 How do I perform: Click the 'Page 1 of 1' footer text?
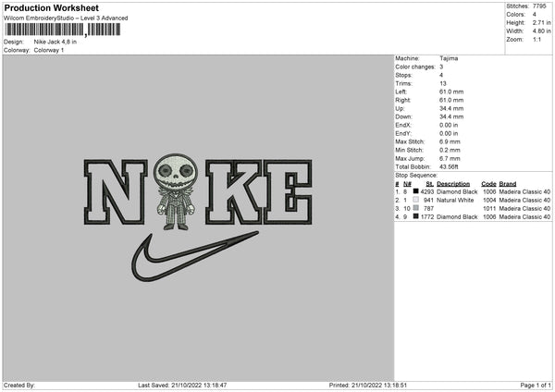[x=536, y=386]
